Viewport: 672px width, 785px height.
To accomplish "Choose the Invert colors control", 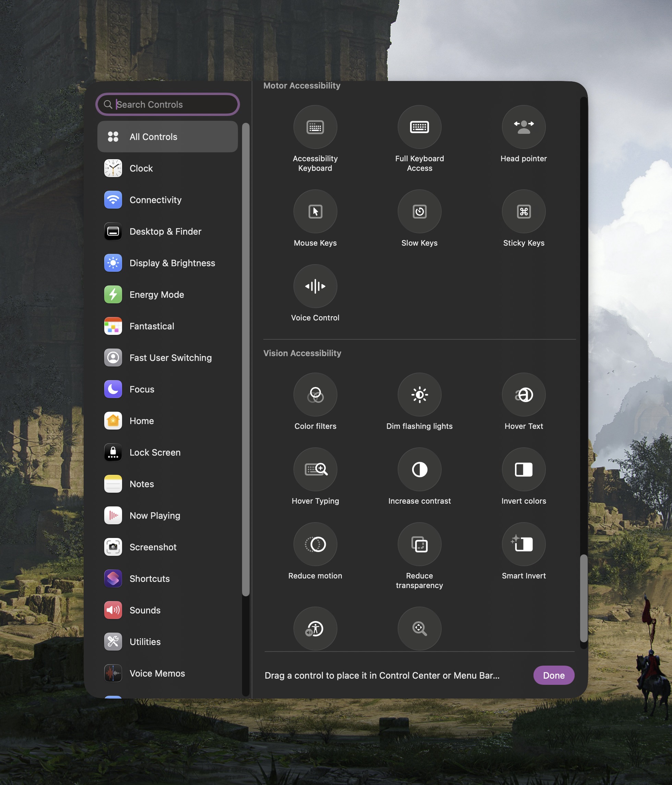I will click(523, 469).
